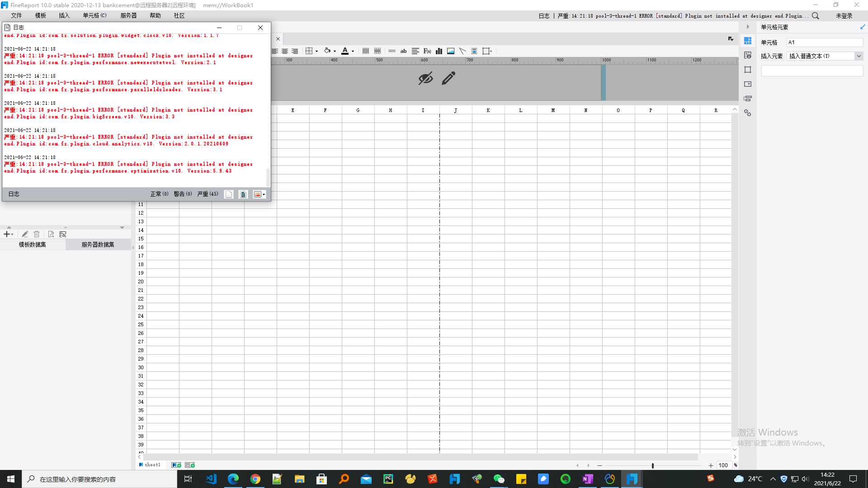Toggle the crossed-eye preview visibility icon

[x=425, y=79]
